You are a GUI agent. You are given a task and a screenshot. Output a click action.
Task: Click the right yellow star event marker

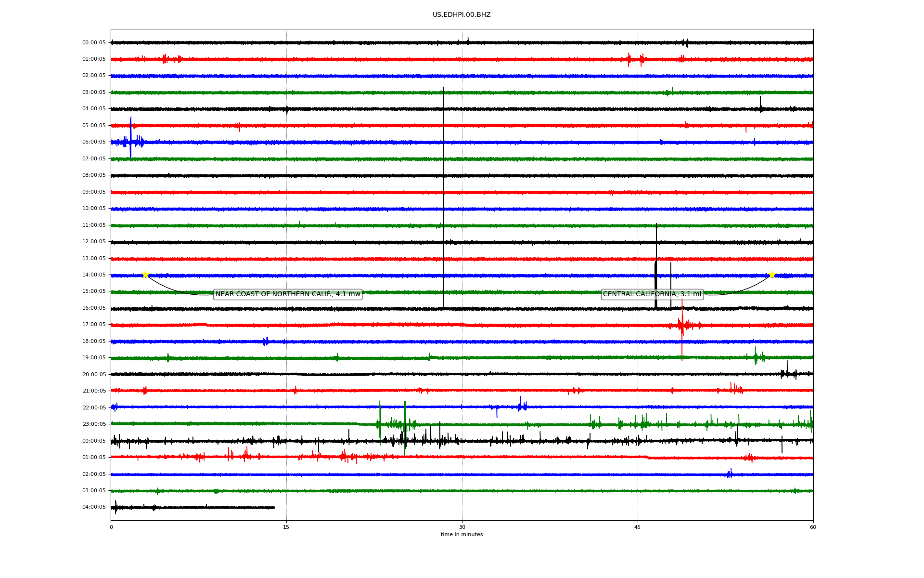tap(772, 275)
